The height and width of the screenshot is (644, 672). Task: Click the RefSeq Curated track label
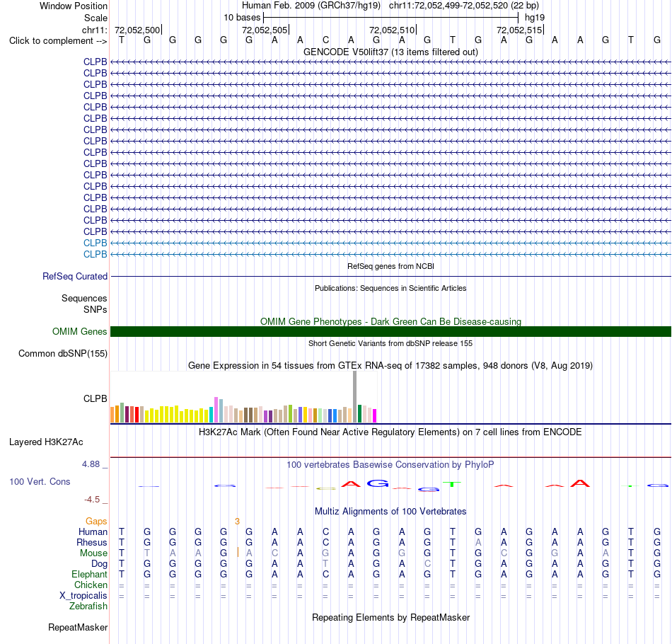74,276
